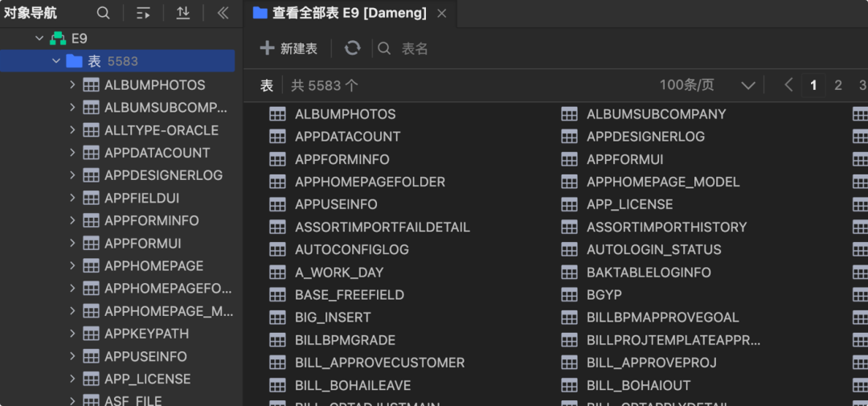This screenshot has width=868, height=406.
Task: Click APPDATACOUNT in the table grid
Action: (x=348, y=137)
